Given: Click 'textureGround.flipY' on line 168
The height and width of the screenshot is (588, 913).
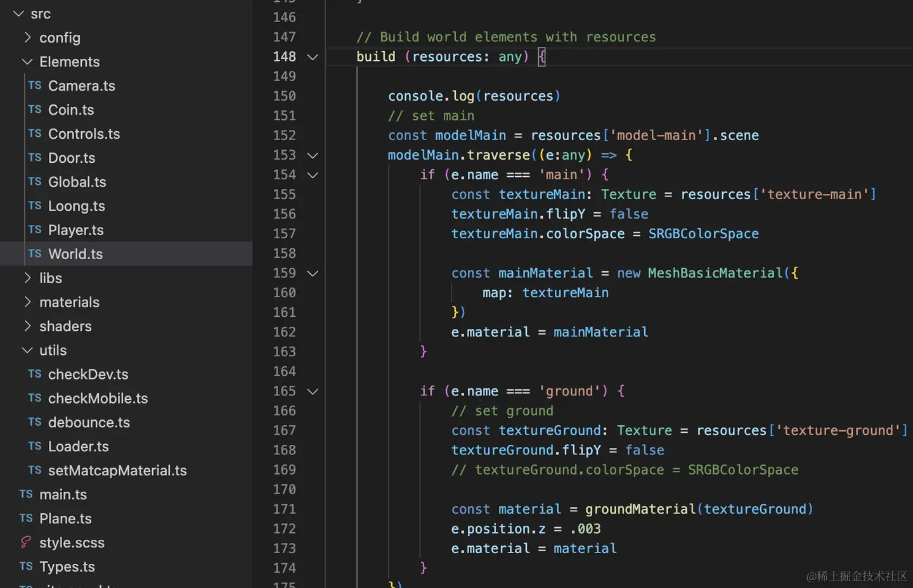Looking at the screenshot, I should click(526, 451).
